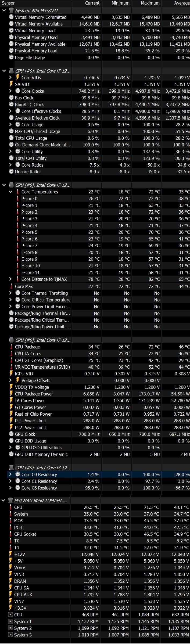Screen dimensions: 190x644
Task: Click the GPU D3D Memory Dynamic icon
Action: [11, 454]
